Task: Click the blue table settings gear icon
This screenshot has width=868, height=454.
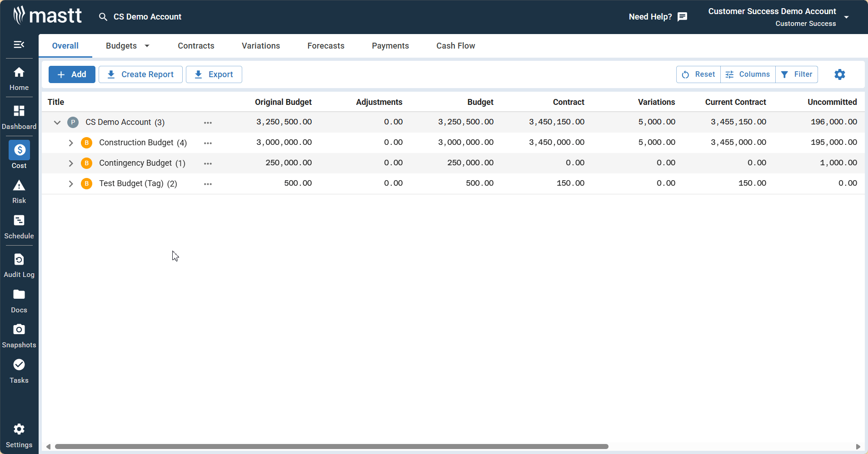Action: [x=839, y=74]
